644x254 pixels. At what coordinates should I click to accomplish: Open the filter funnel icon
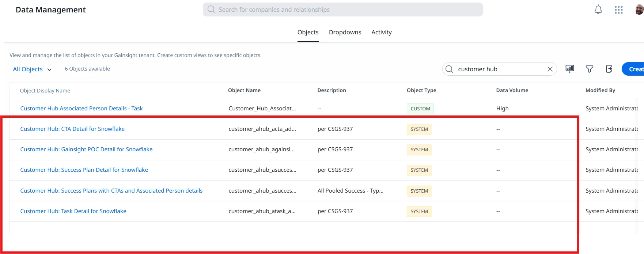(590, 69)
